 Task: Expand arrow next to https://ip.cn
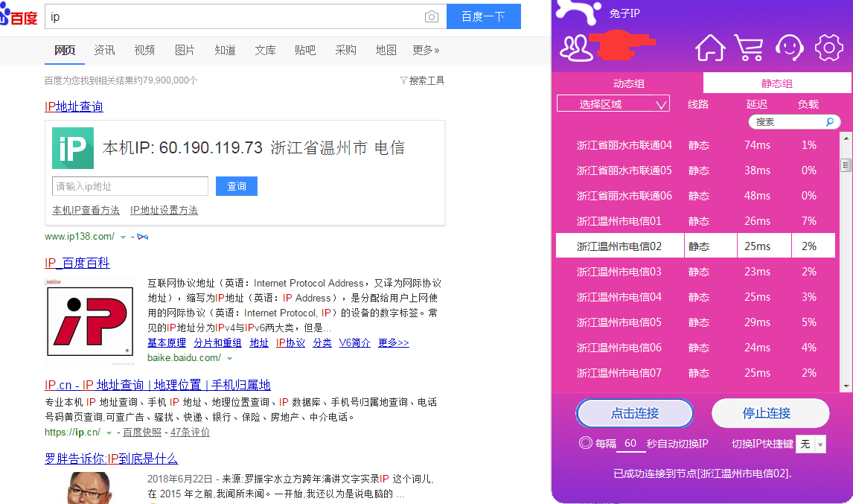tap(109, 433)
